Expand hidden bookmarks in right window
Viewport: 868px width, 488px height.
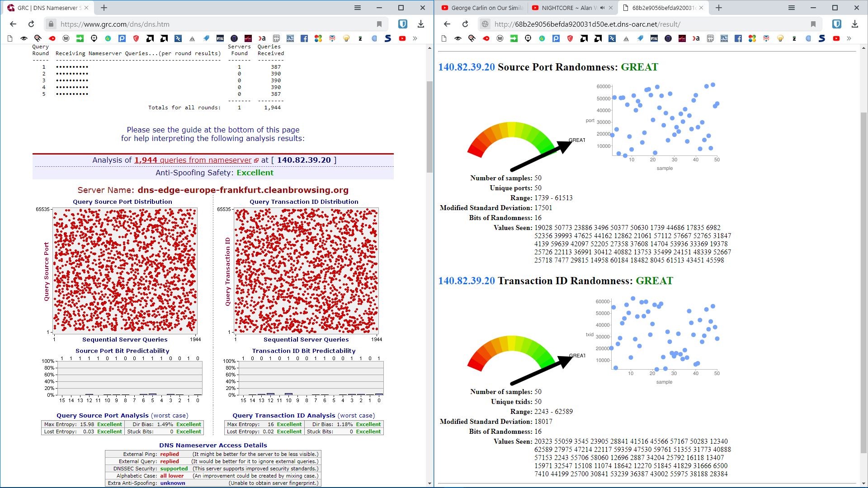[x=849, y=38]
